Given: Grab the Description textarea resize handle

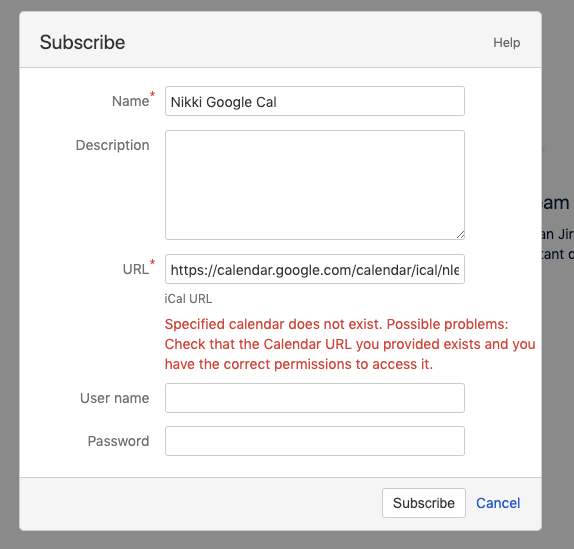Looking at the screenshot, I should point(461,235).
